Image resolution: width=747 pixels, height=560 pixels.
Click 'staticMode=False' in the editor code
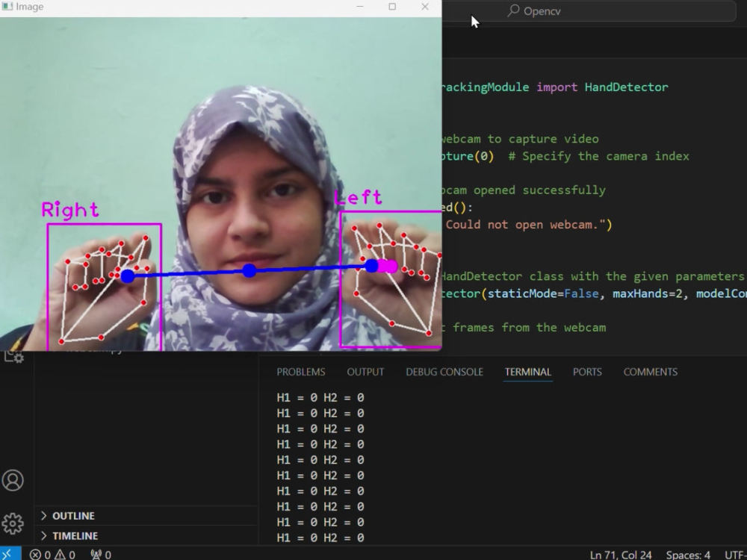(x=542, y=293)
